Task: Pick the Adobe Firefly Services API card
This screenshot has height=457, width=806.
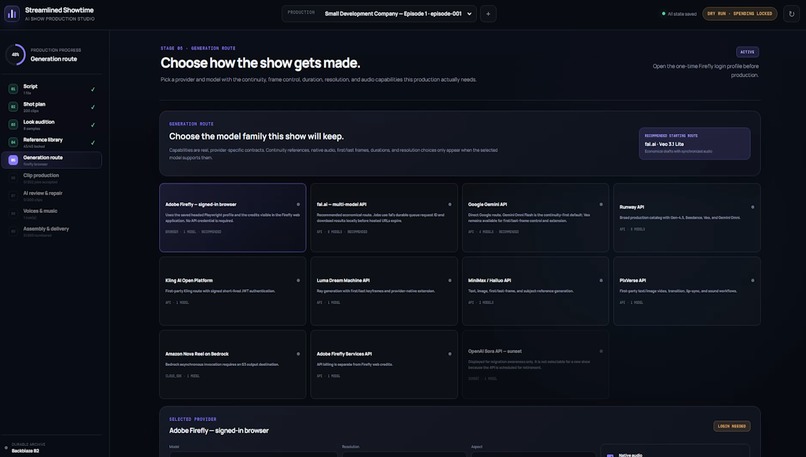Action: (x=384, y=364)
